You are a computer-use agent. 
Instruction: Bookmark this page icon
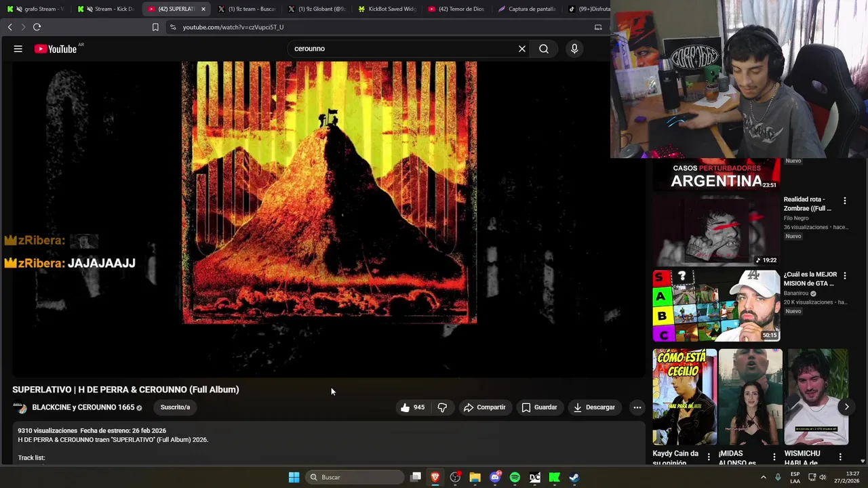tap(155, 27)
